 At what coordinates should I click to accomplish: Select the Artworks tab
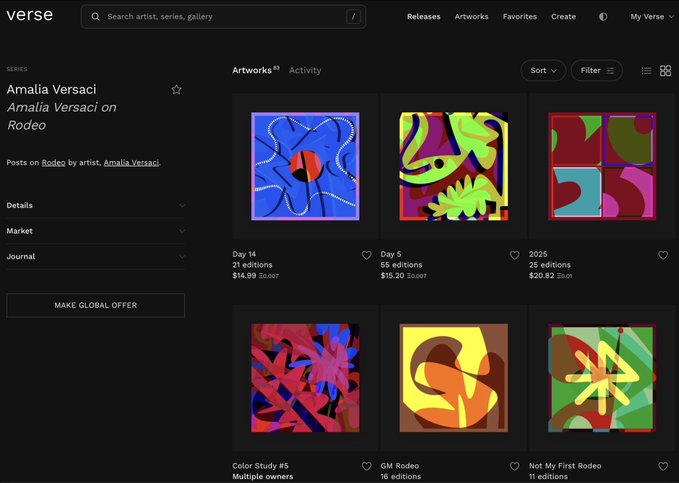click(255, 70)
